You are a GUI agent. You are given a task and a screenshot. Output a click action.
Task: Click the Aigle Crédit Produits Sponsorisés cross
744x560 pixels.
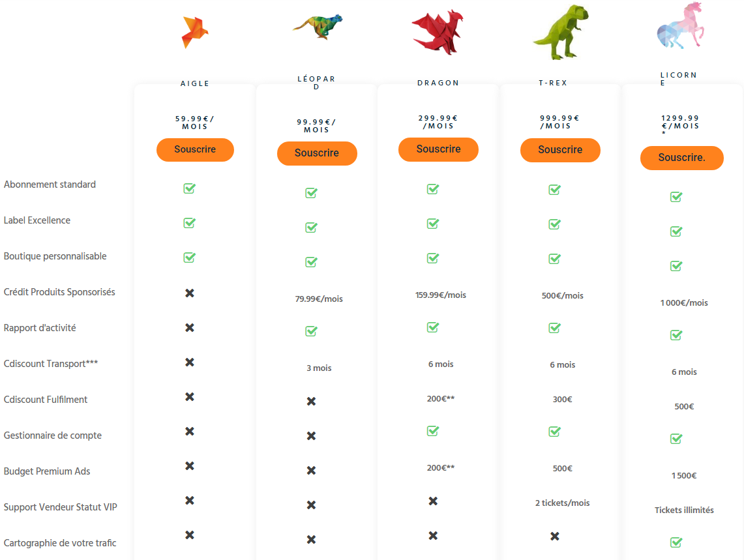click(189, 293)
